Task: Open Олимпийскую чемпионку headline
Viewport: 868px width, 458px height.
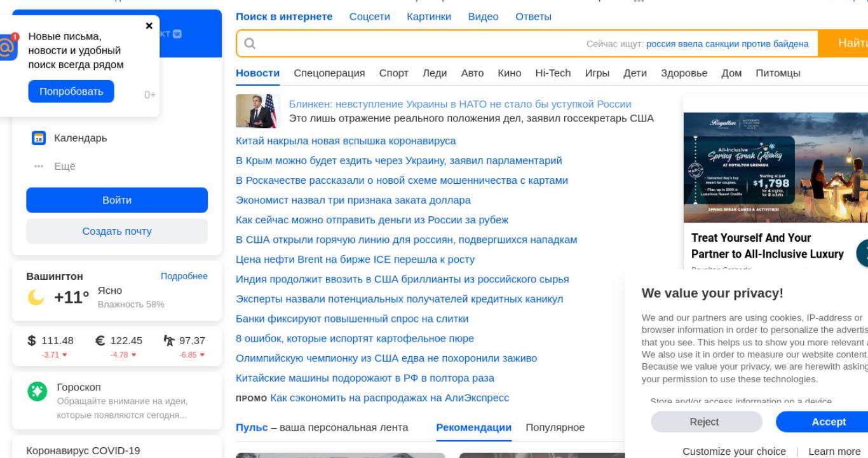Action: click(386, 358)
